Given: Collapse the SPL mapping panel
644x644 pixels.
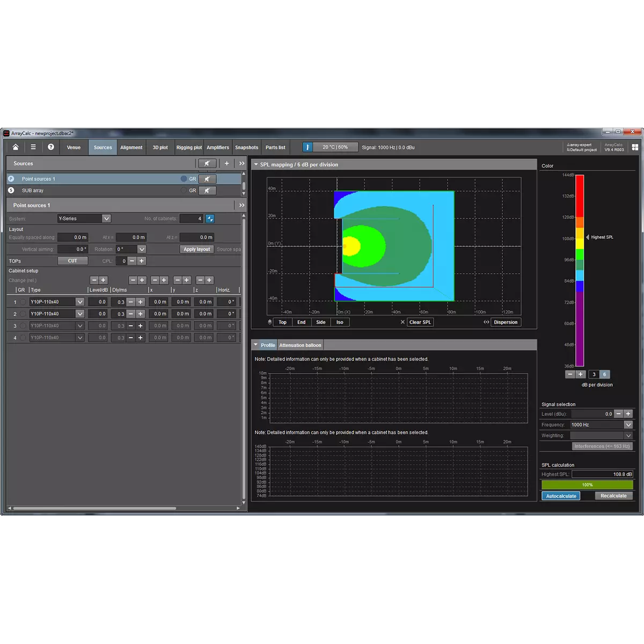Looking at the screenshot, I should 256,165.
